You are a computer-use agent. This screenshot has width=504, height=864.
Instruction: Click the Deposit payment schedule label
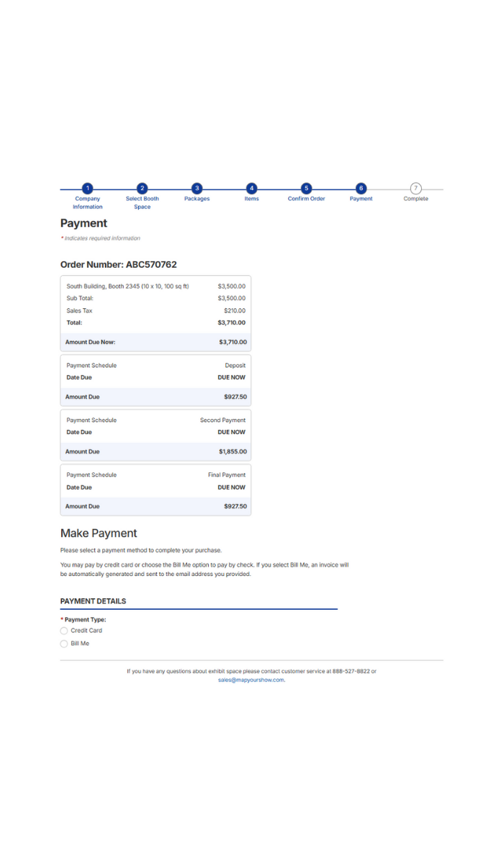235,366
